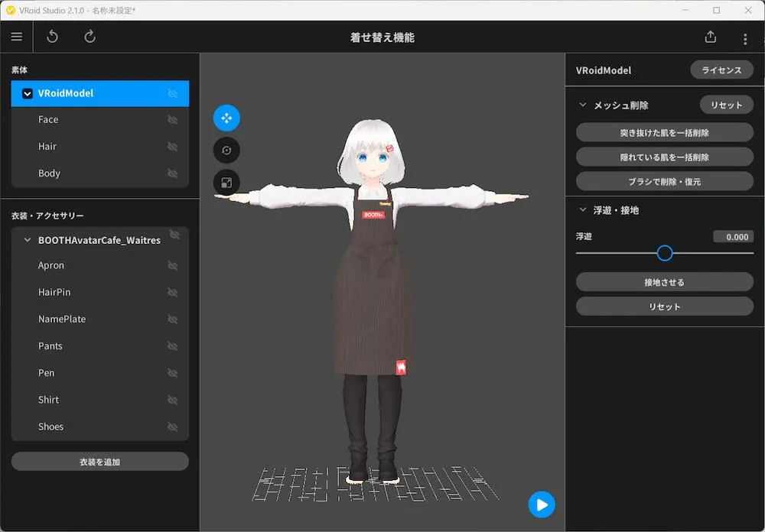Collapse the VRoidModel tree node
The image size is (765, 532).
click(x=27, y=93)
